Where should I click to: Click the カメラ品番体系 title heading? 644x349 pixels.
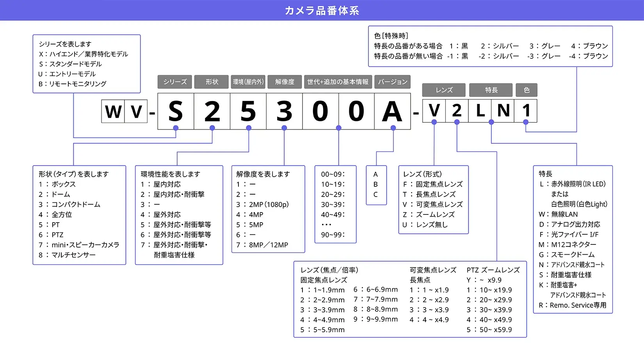tap(322, 11)
